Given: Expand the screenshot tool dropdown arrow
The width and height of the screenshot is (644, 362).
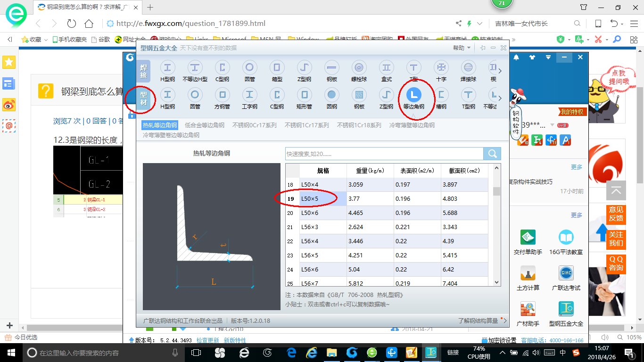Looking at the screenshot, I should pos(606,40).
